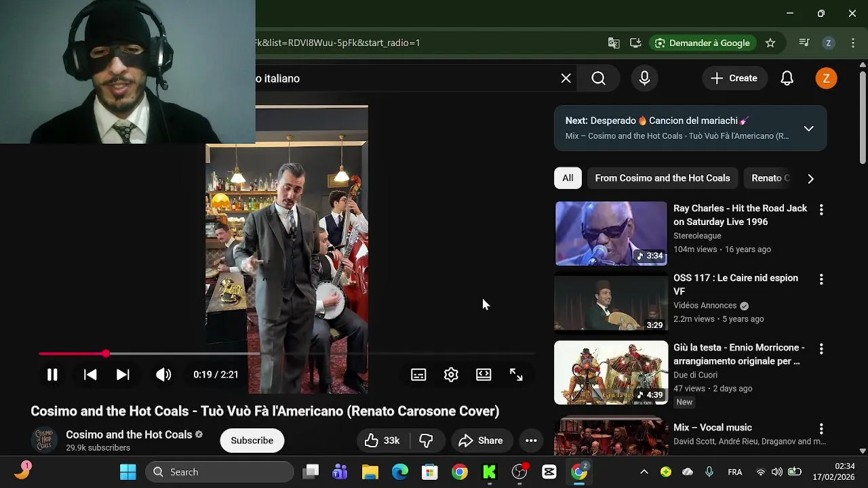Open Microsoft Store from taskbar

(430, 472)
